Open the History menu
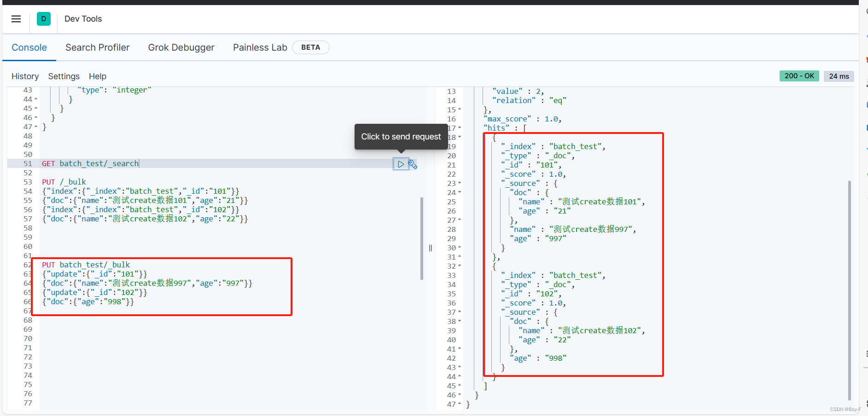 tap(25, 76)
